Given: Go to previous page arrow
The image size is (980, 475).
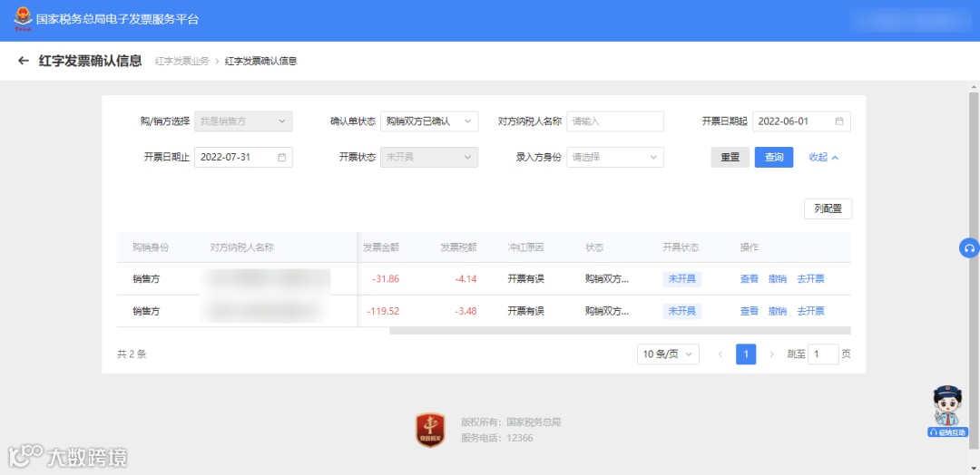Looking at the screenshot, I should (720, 354).
